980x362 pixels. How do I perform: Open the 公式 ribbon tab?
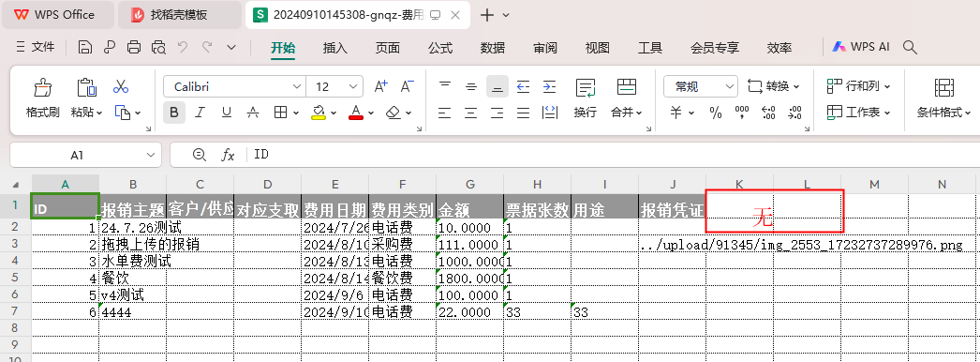(440, 48)
